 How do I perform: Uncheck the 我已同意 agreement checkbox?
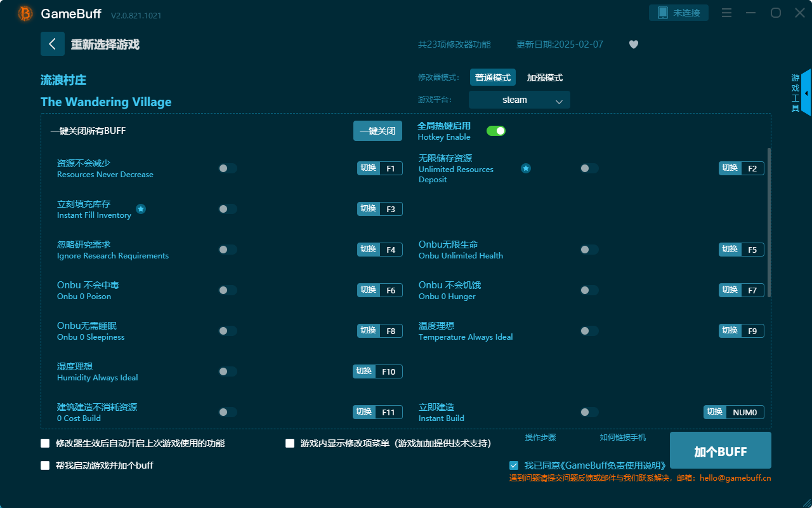click(x=514, y=465)
